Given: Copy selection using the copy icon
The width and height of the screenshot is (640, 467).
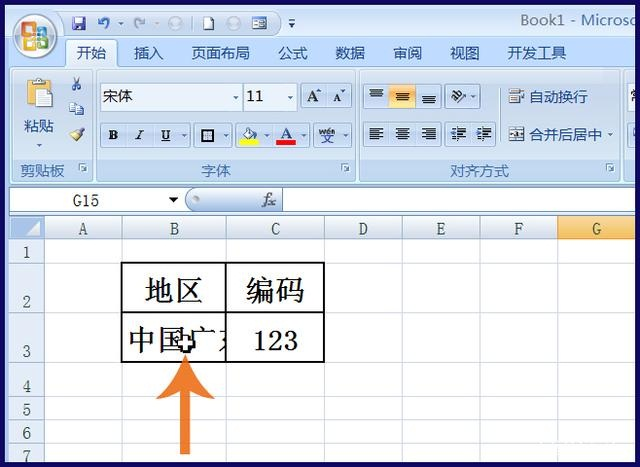Looking at the screenshot, I should tap(76, 109).
